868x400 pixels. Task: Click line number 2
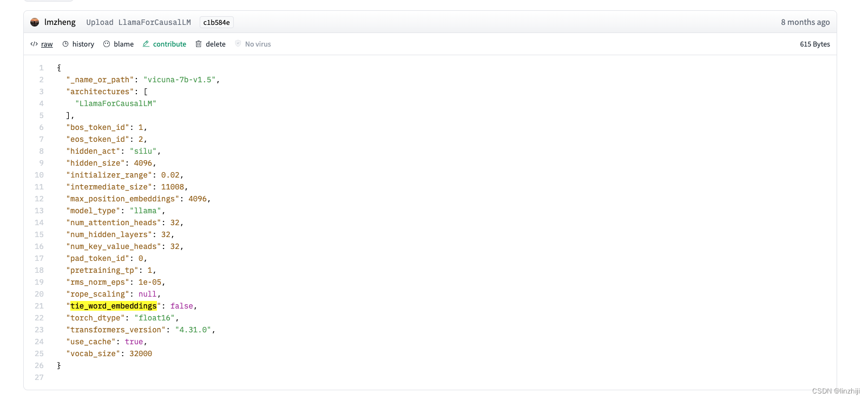[41, 80]
